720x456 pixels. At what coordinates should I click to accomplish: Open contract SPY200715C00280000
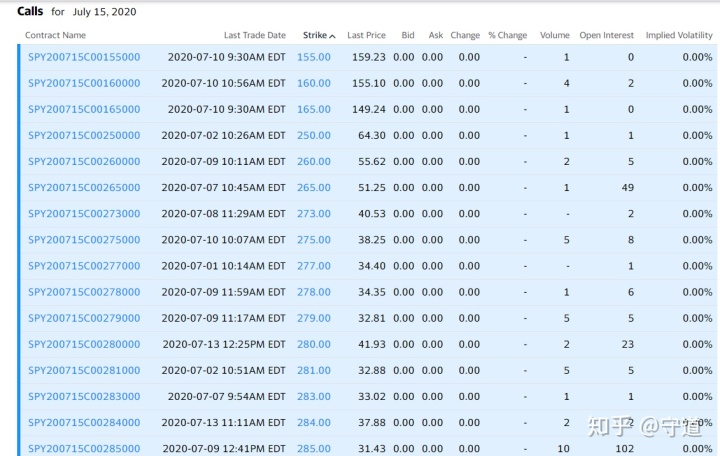(84, 344)
